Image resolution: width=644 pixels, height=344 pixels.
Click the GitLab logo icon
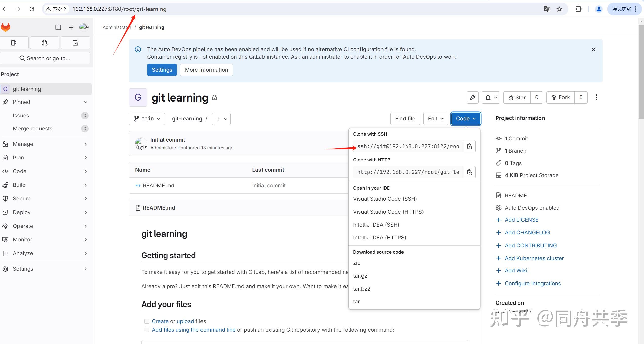tap(6, 27)
